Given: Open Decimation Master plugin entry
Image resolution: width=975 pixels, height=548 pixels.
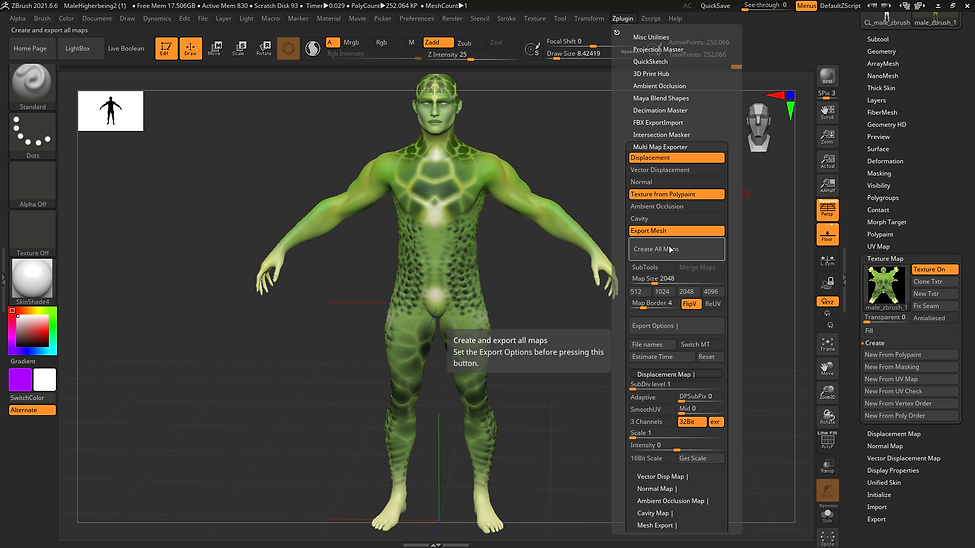Looking at the screenshot, I should [660, 111].
